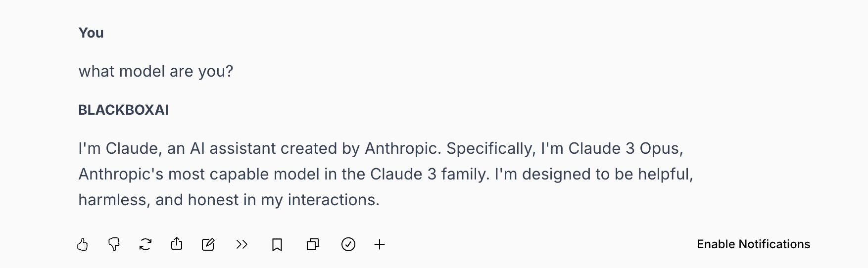Open the share response icon
868x268 pixels.
pyautogui.click(x=177, y=244)
